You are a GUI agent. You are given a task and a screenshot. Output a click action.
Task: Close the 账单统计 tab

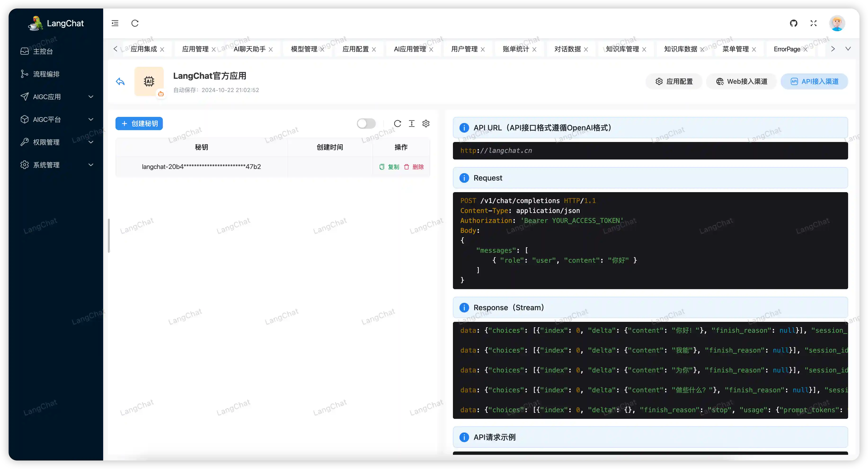pyautogui.click(x=534, y=49)
